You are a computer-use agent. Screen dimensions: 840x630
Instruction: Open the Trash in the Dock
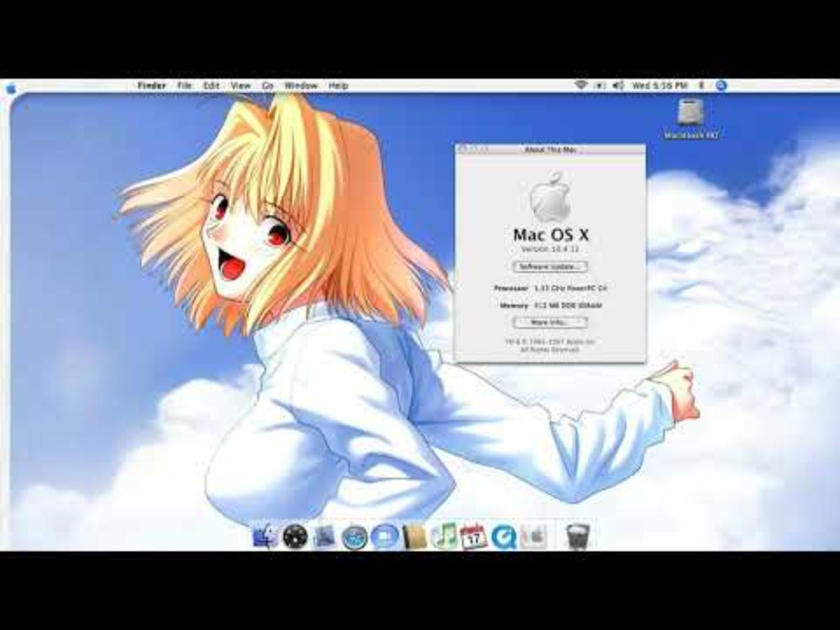(x=577, y=537)
